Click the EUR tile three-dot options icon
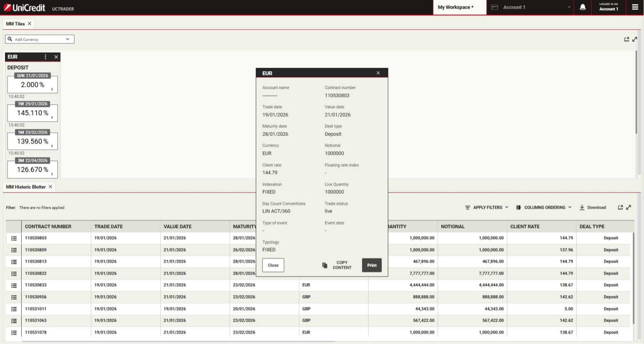644x344 pixels. [x=46, y=57]
